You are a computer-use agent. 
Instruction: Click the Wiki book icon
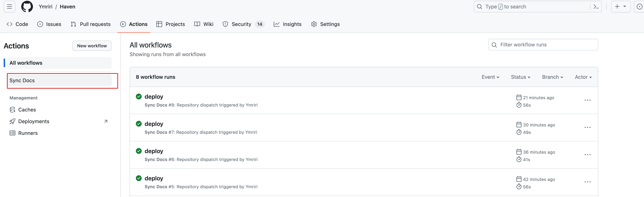point(197,24)
